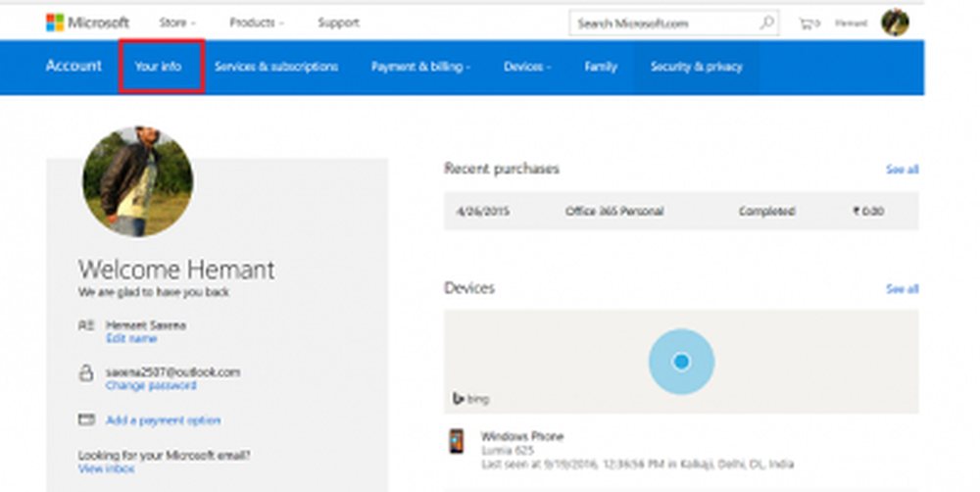The image size is (980, 492).
Task: Click the Bing logo on map
Action: coord(470,398)
